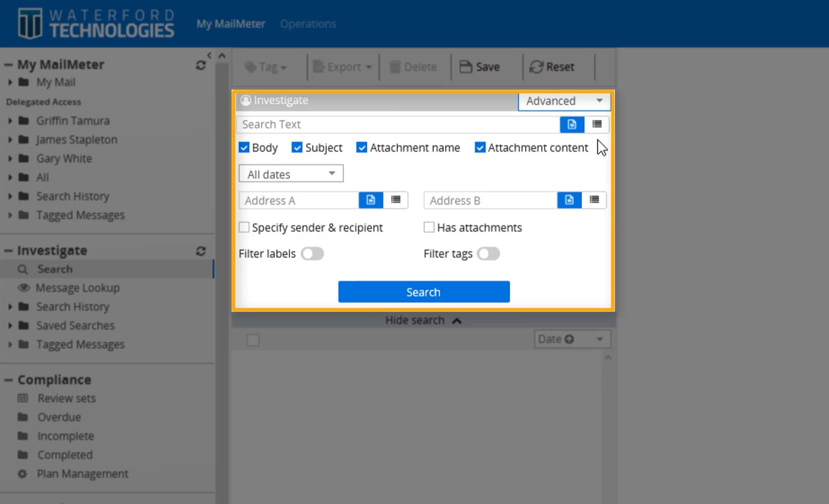Click the Incomplete folder icon
Viewport: 829px width, 504px height.
point(22,436)
